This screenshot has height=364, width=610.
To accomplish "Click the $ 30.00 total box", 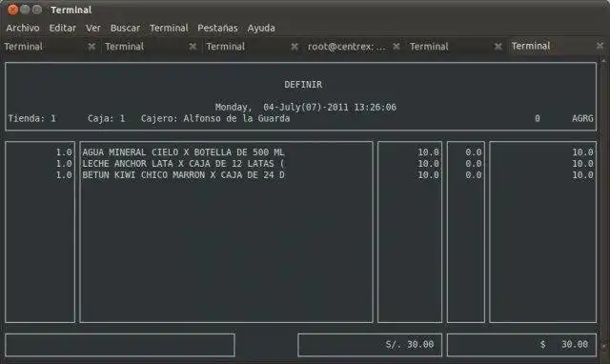I will tap(521, 345).
